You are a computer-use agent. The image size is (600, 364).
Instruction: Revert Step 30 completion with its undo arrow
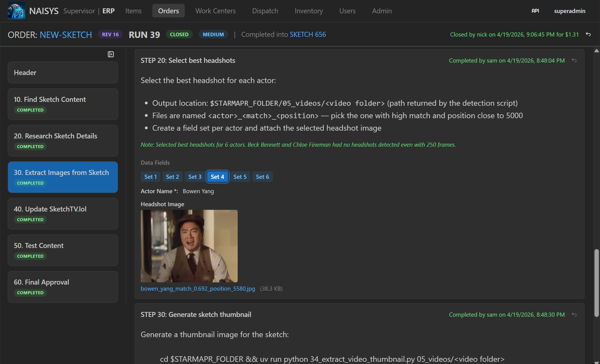click(575, 314)
